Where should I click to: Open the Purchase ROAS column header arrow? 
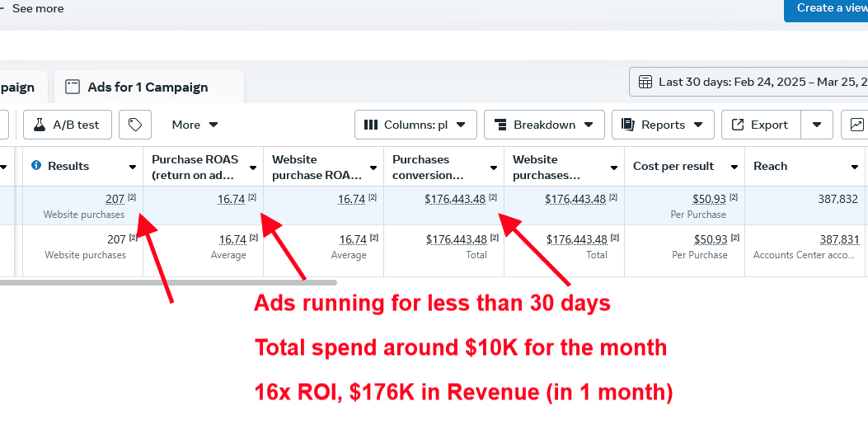[253, 168]
